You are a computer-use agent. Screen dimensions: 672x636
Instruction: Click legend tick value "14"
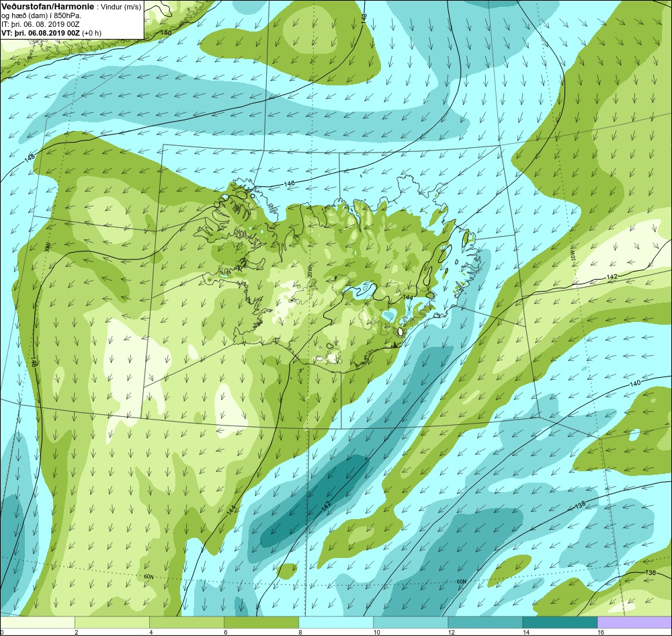pyautogui.click(x=526, y=632)
